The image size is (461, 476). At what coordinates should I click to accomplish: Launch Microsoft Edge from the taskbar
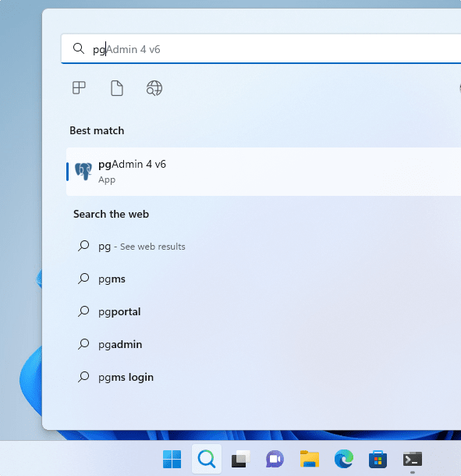pos(344,459)
